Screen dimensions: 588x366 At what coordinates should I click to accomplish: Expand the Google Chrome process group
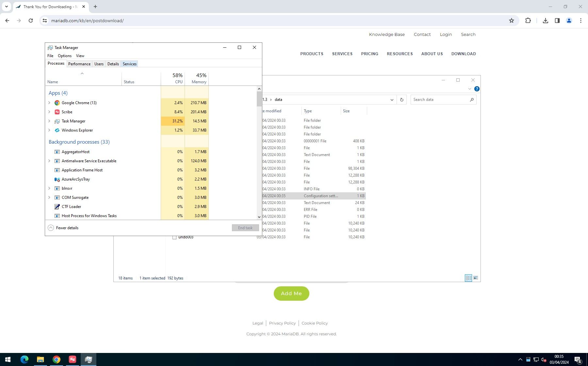coord(49,103)
